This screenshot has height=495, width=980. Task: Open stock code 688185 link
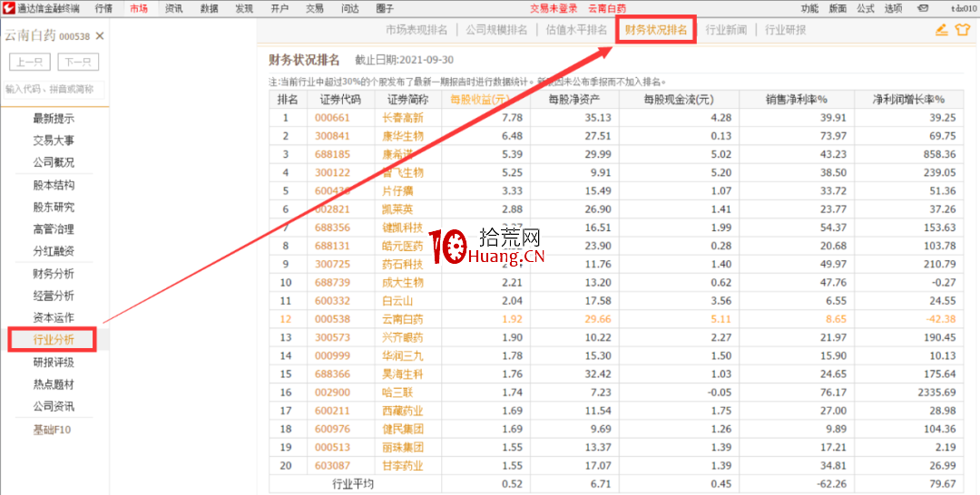point(332,154)
